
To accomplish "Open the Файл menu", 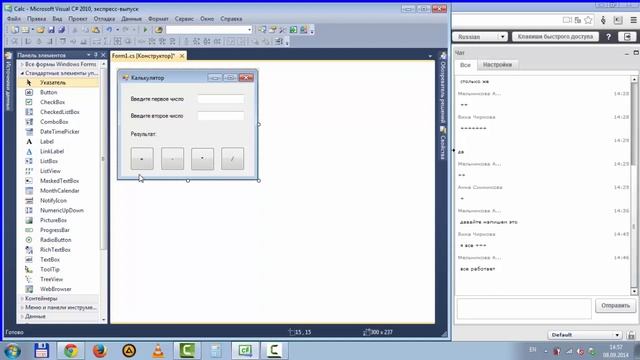I will click(13, 19).
